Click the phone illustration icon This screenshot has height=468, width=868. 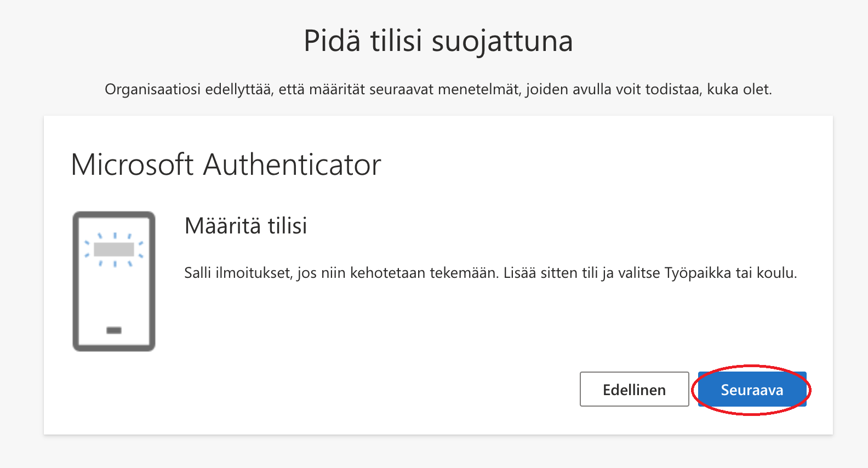(x=114, y=281)
